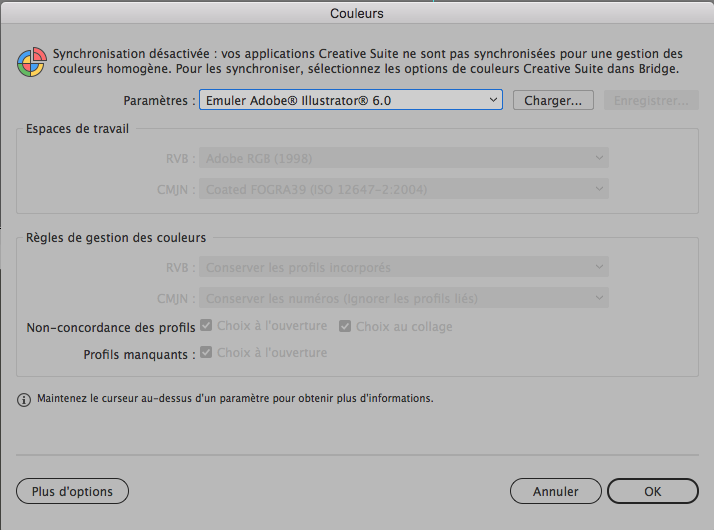Click the Synchronisation désactivée message text
The image size is (714, 530).
(x=368, y=61)
